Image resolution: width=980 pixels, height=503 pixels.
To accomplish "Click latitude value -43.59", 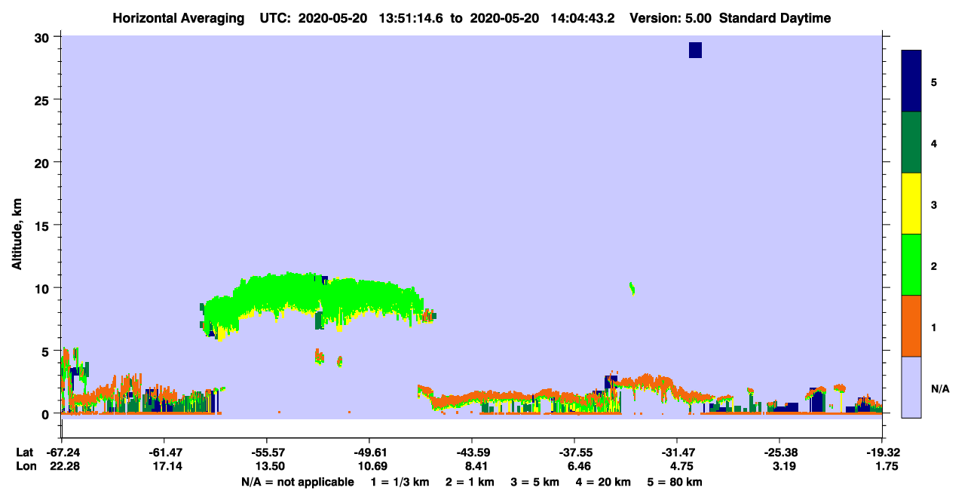I will point(472,452).
